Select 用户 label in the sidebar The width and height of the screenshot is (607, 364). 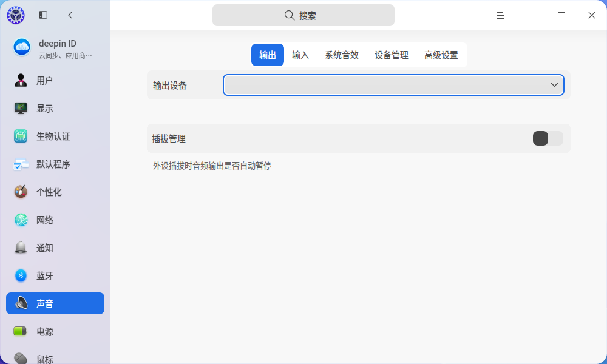[44, 81]
